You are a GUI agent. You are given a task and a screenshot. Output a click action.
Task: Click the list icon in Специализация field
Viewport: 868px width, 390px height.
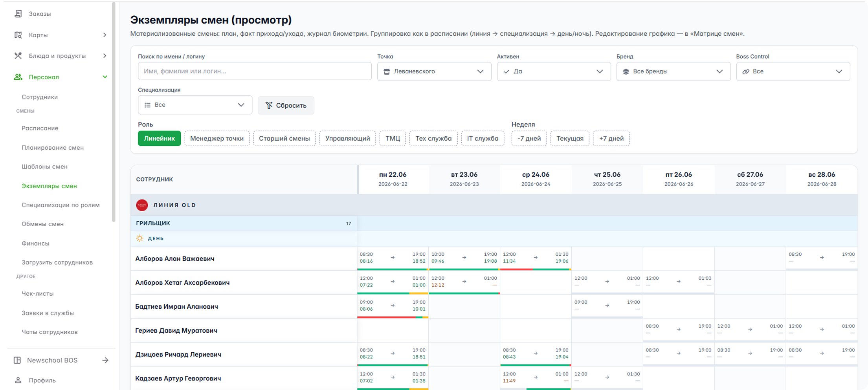click(x=147, y=105)
